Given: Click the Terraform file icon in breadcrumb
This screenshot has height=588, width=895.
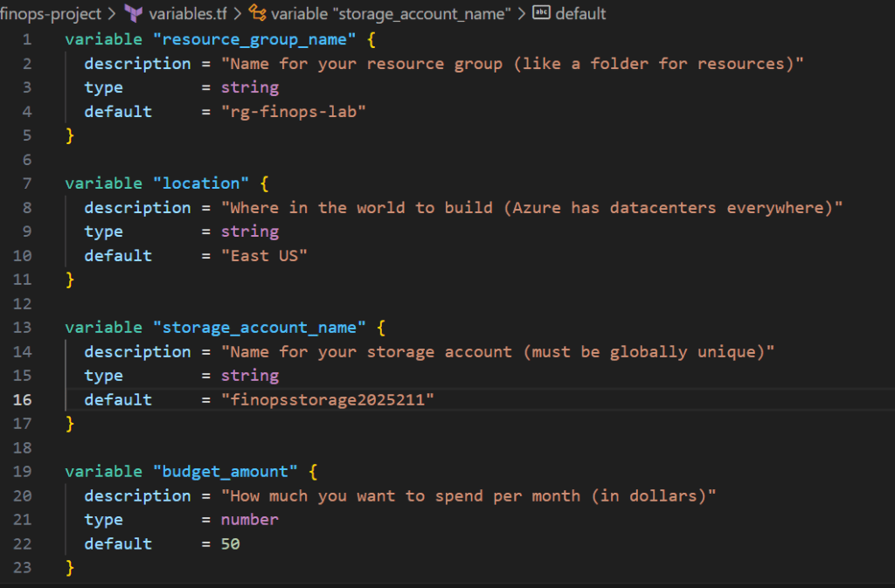Looking at the screenshot, I should coord(134,13).
